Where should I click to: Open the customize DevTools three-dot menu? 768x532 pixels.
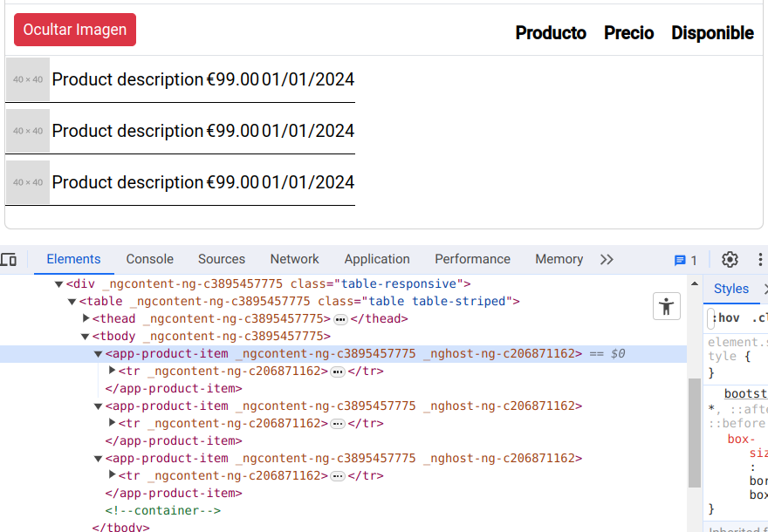[760, 259]
